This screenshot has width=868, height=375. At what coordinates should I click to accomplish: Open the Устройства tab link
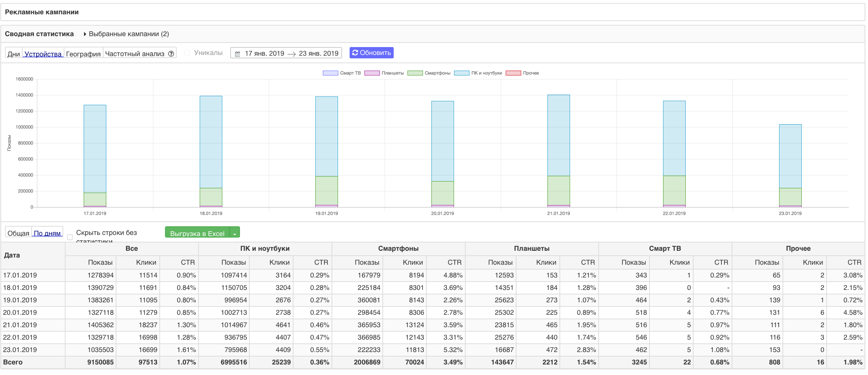43,54
